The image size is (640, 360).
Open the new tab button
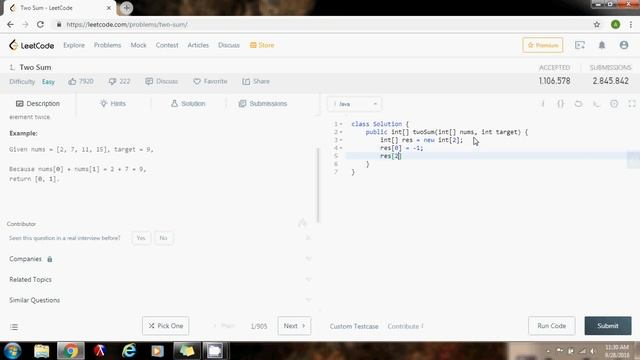[127, 8]
